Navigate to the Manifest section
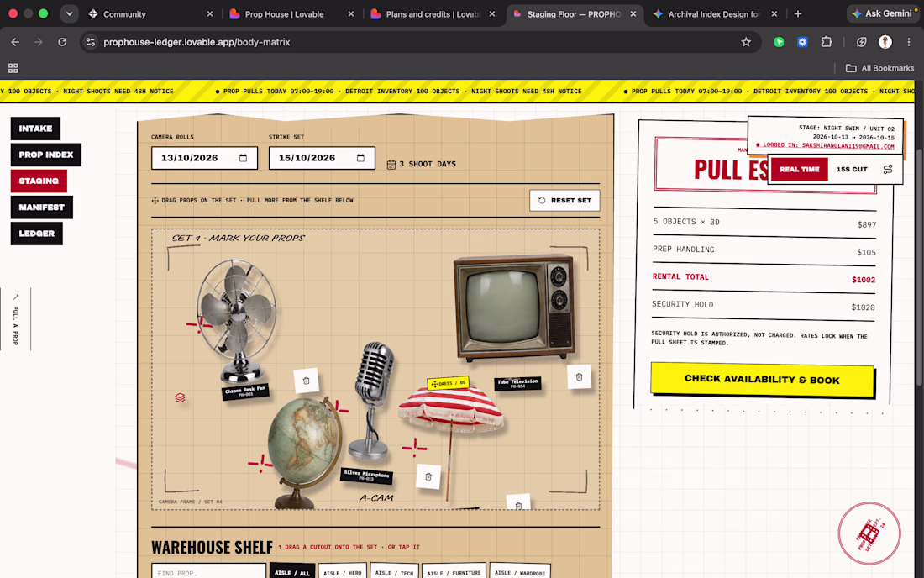 click(42, 208)
